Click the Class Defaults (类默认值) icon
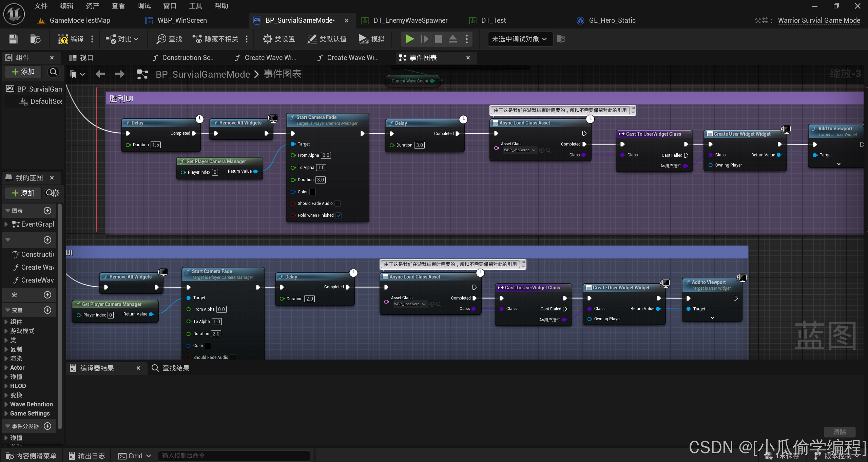Viewport: 868px width, 462px height. click(312, 39)
